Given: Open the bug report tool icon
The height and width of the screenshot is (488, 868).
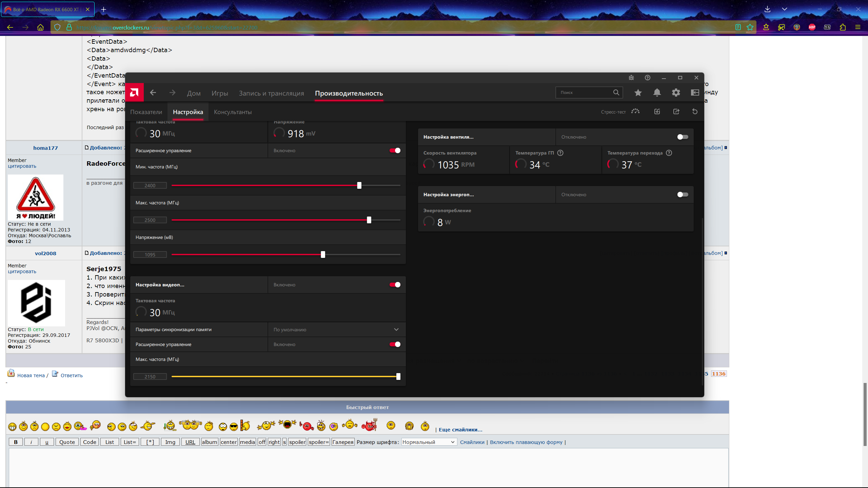Looking at the screenshot, I should pos(631,78).
